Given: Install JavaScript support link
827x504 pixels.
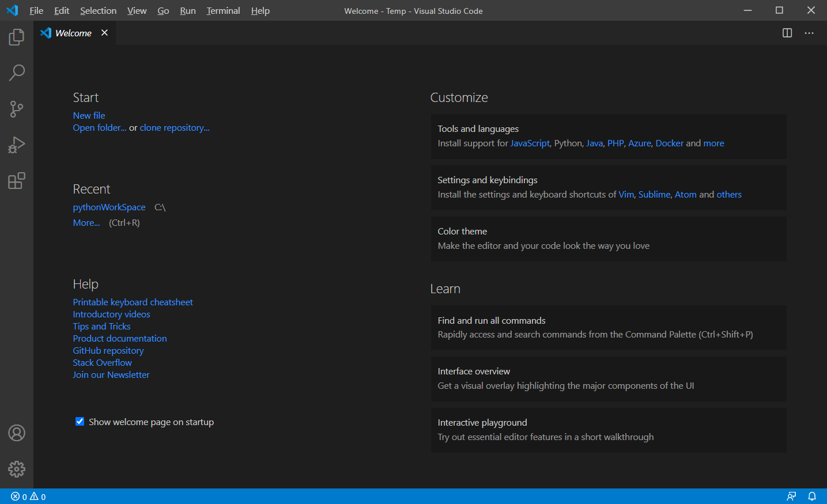Looking at the screenshot, I should click(x=530, y=143).
